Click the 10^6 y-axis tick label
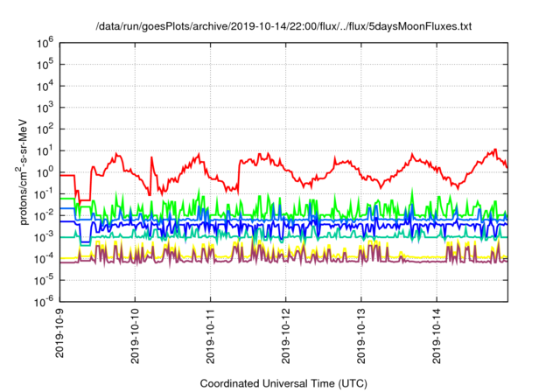The image size is (560, 392). [45, 43]
